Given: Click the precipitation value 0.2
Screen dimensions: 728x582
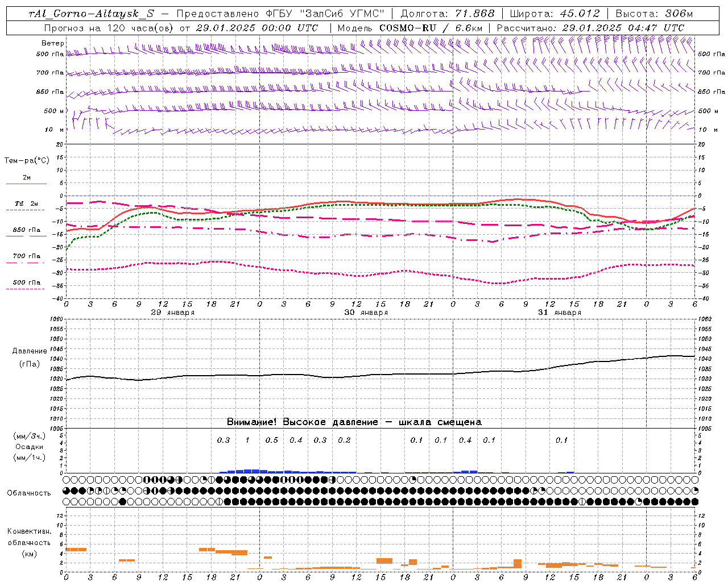Looking at the screenshot, I should 344,440.
